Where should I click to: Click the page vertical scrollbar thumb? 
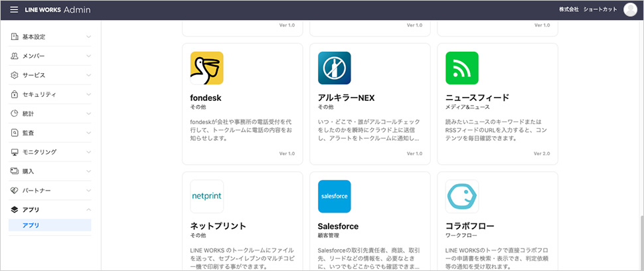pyautogui.click(x=641, y=242)
